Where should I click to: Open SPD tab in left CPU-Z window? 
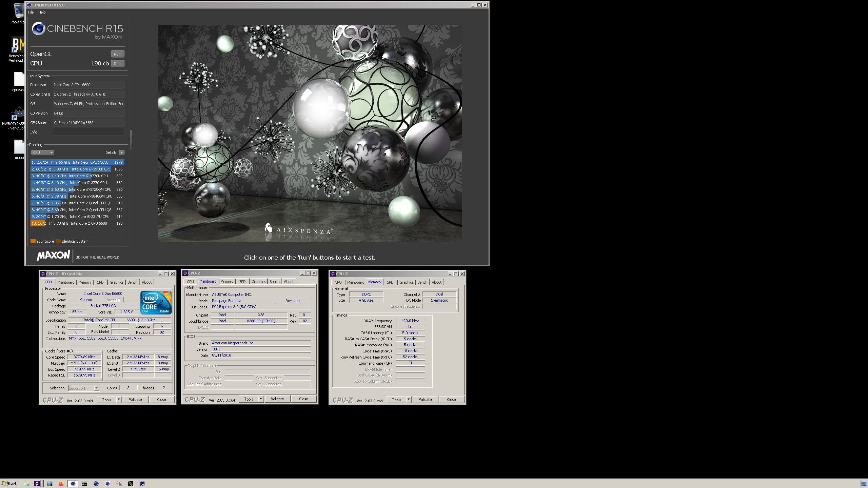[x=100, y=282]
